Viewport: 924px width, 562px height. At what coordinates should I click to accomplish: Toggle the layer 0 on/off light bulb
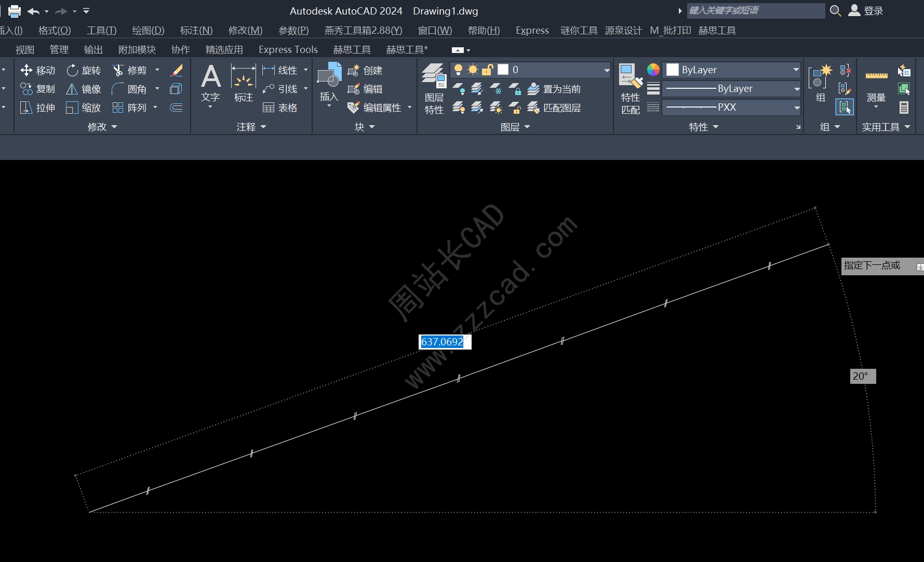[458, 70]
